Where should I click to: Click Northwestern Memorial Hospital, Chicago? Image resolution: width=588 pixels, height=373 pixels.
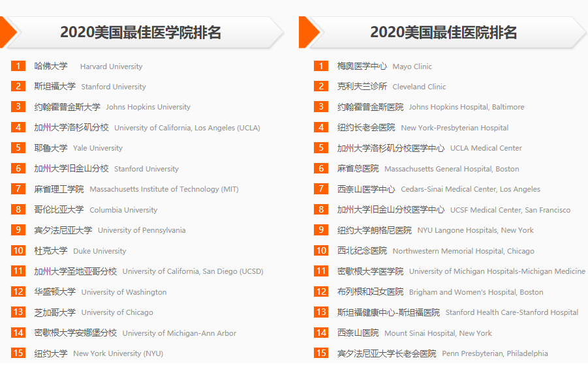click(463, 251)
